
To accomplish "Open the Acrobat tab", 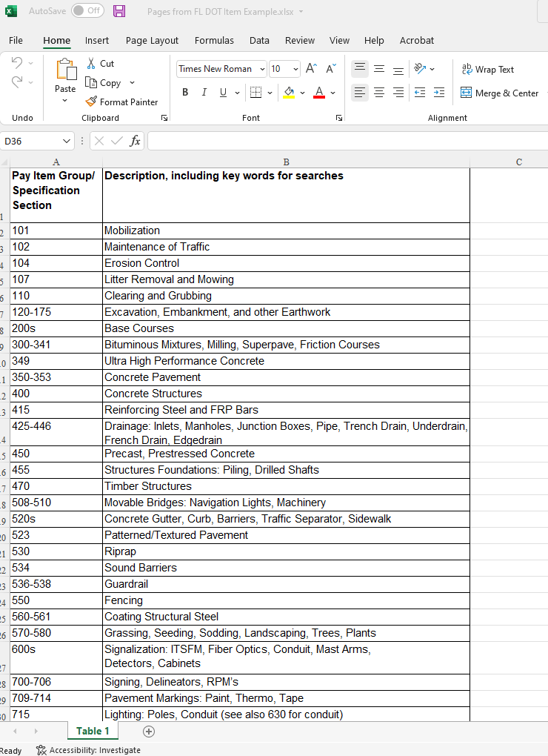I will click(416, 41).
